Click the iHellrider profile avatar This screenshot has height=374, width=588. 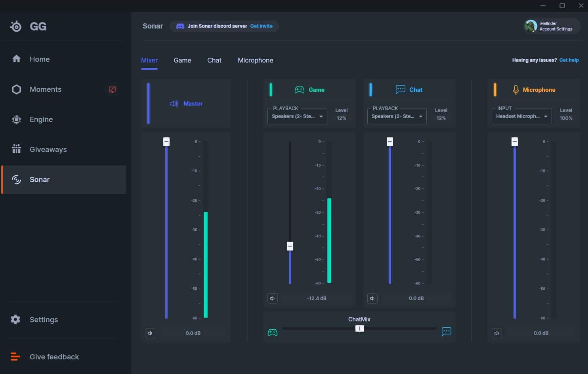(x=531, y=26)
